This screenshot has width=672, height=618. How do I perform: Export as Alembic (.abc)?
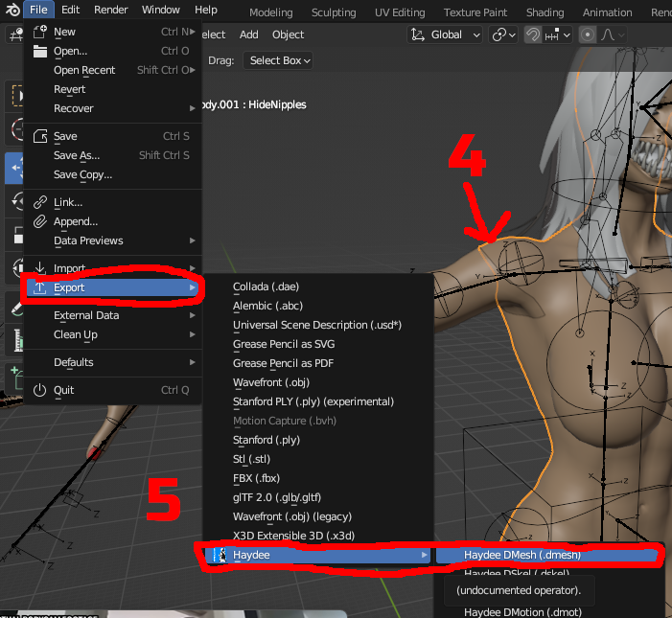point(318,306)
